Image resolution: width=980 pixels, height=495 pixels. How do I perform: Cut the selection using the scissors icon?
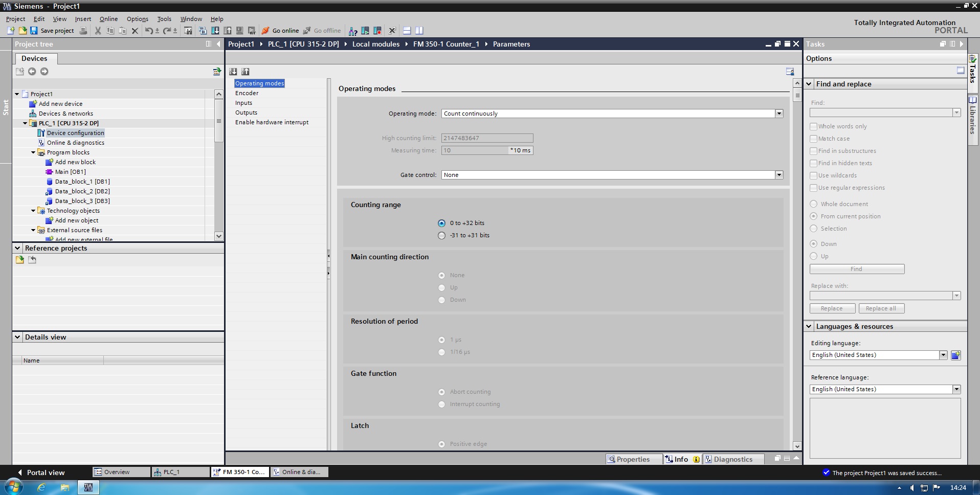(x=98, y=31)
